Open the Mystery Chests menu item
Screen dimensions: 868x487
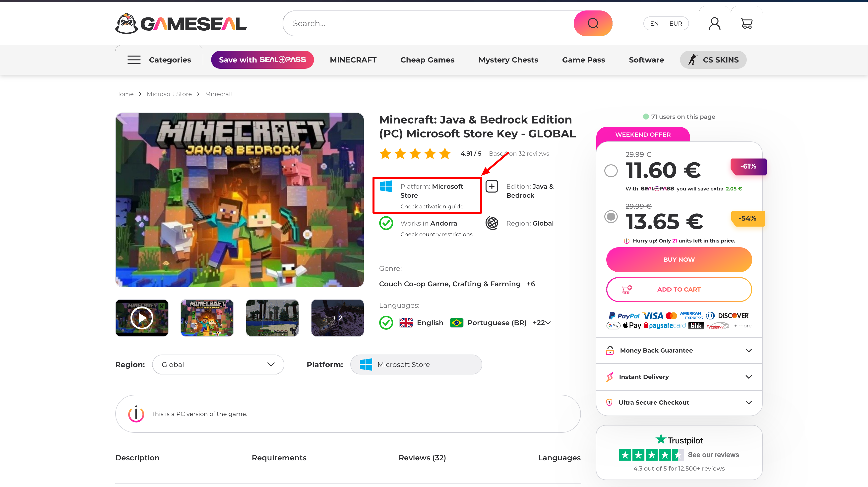508,60
